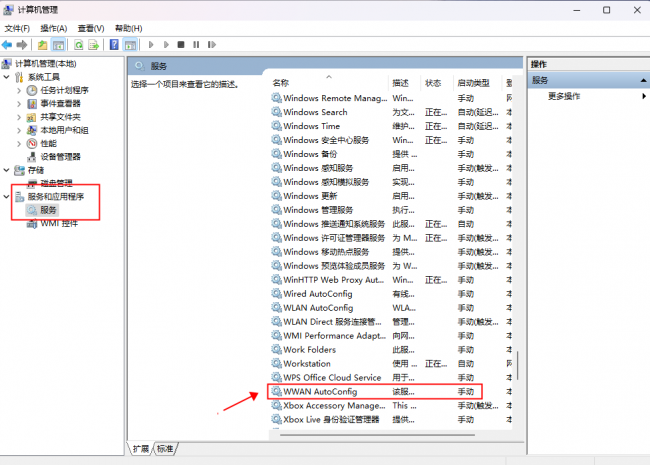This screenshot has height=465, width=650.
Task: Open the 查看(V) menu
Action: coord(91,28)
